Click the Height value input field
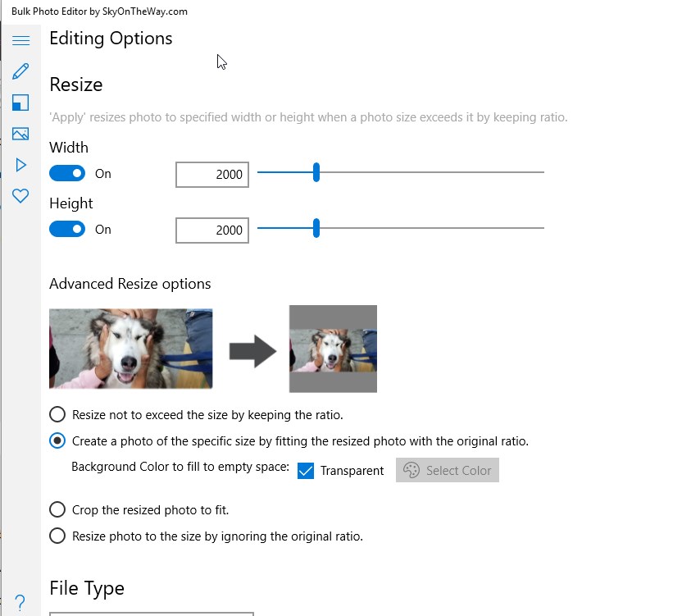 click(x=212, y=230)
